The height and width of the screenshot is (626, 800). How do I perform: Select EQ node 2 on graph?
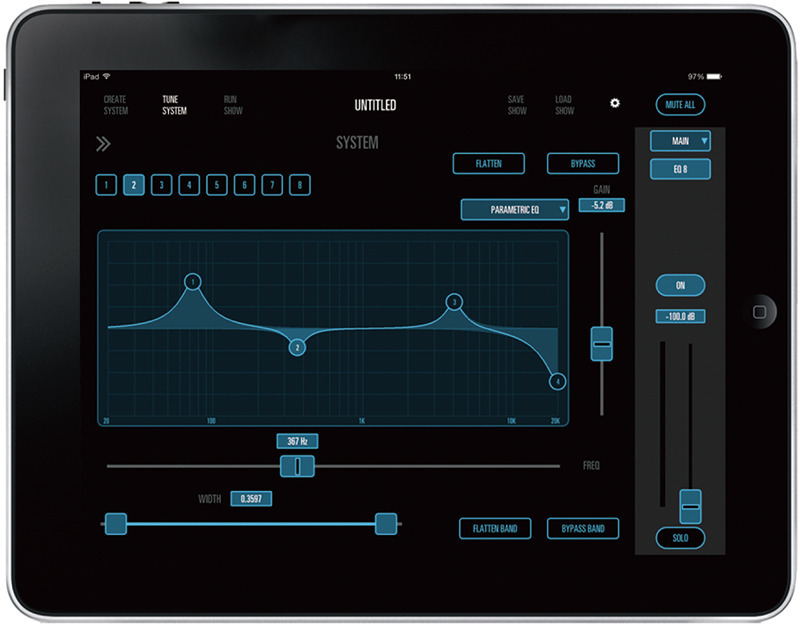coord(297,347)
